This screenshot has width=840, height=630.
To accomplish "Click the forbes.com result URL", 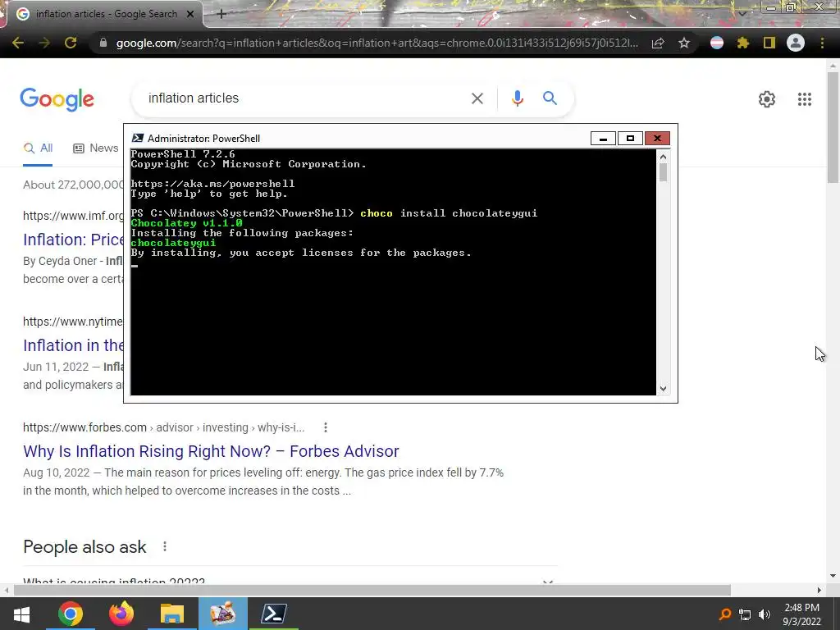I will pos(163,427).
